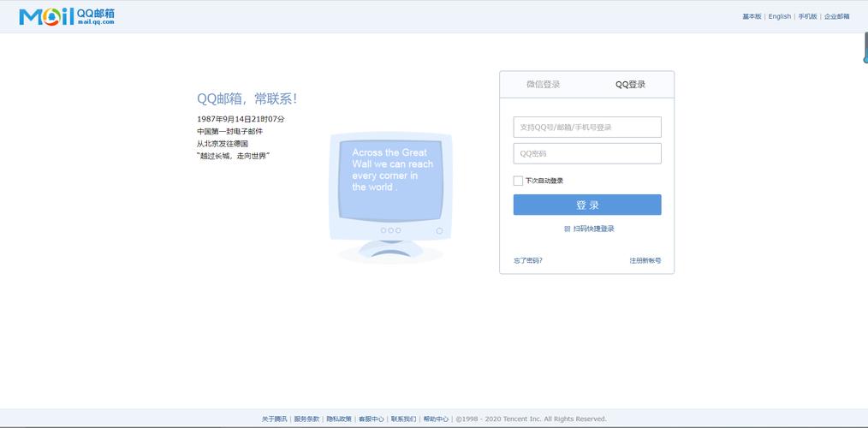Click the quote 越过长城，走向世界
The height and width of the screenshot is (428, 868).
(233, 156)
